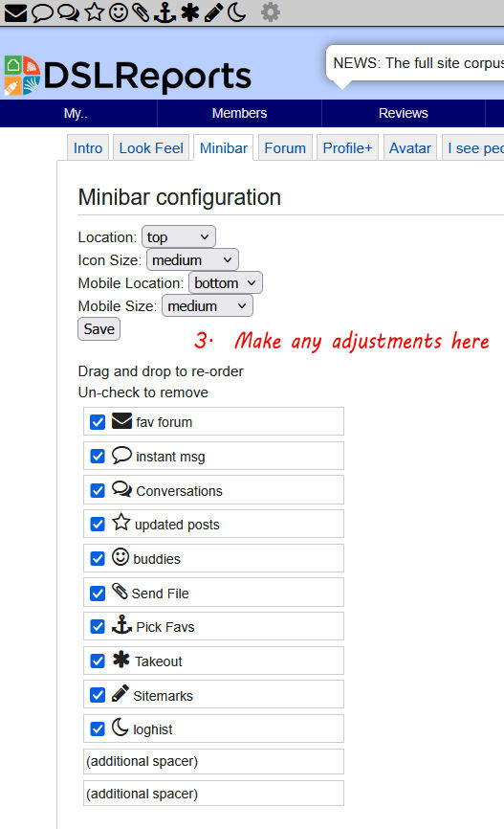Click the 'loghist' label text
The image size is (504, 829).
click(x=153, y=730)
